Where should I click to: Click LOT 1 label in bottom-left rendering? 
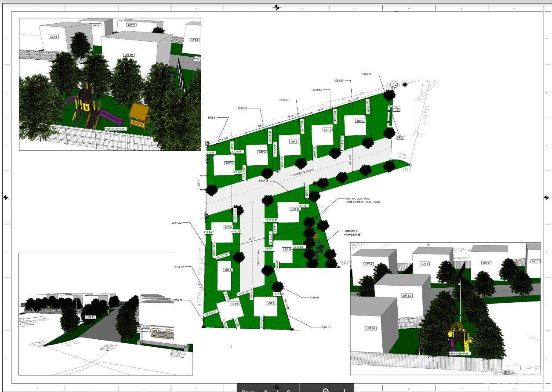point(161,330)
